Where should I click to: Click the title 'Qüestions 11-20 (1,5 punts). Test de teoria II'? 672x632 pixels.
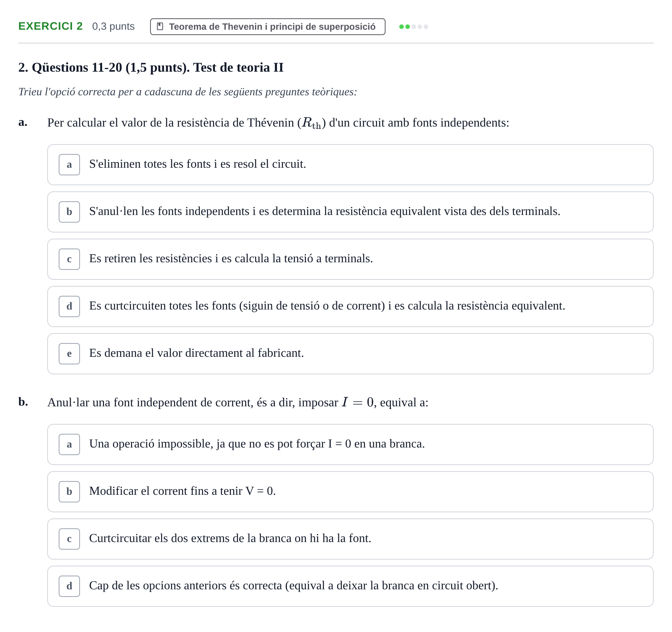click(151, 67)
